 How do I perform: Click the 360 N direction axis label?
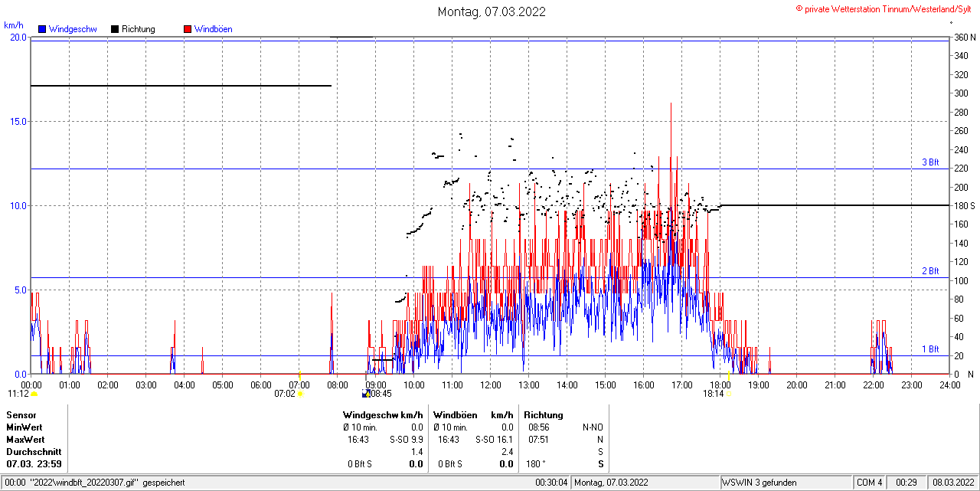[x=965, y=37]
